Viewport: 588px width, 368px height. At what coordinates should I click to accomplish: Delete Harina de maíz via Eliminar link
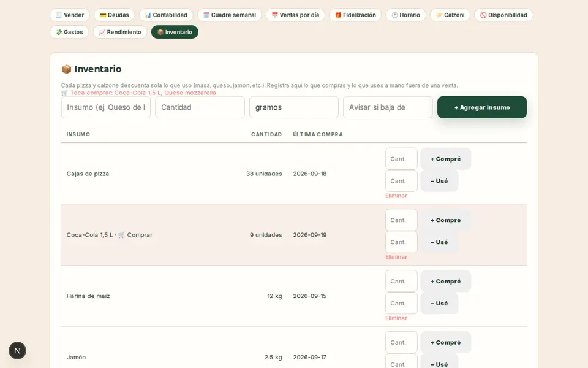tap(396, 318)
